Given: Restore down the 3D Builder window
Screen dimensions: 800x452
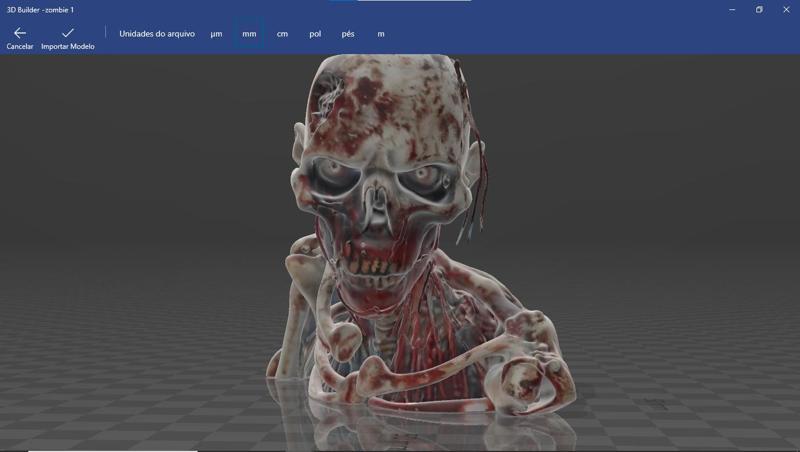Looking at the screenshot, I should coord(759,10).
